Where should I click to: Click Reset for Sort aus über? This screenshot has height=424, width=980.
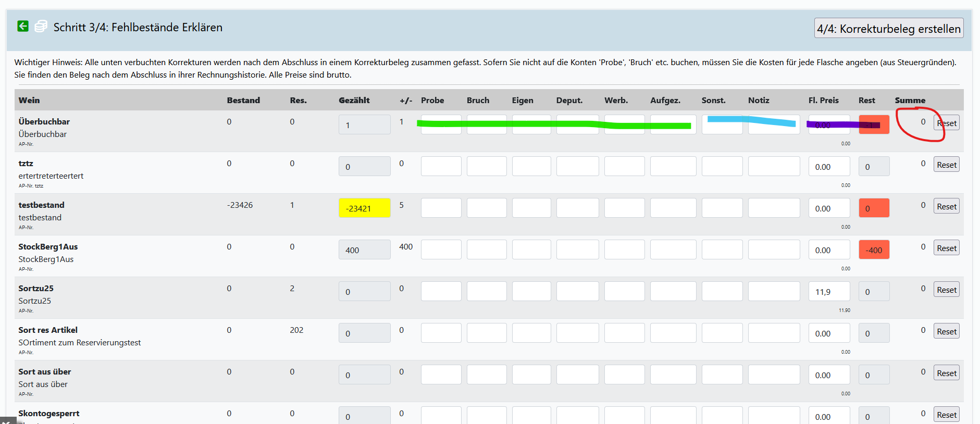pos(946,373)
